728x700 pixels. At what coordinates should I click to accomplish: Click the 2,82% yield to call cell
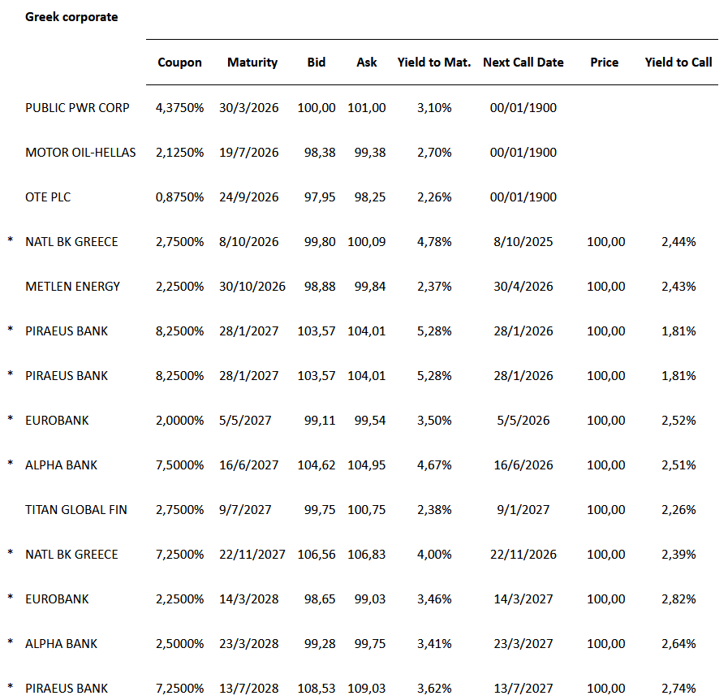678,599
